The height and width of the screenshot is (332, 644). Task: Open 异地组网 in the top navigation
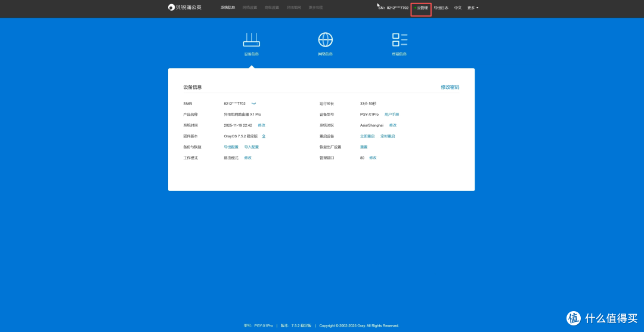tap(293, 8)
